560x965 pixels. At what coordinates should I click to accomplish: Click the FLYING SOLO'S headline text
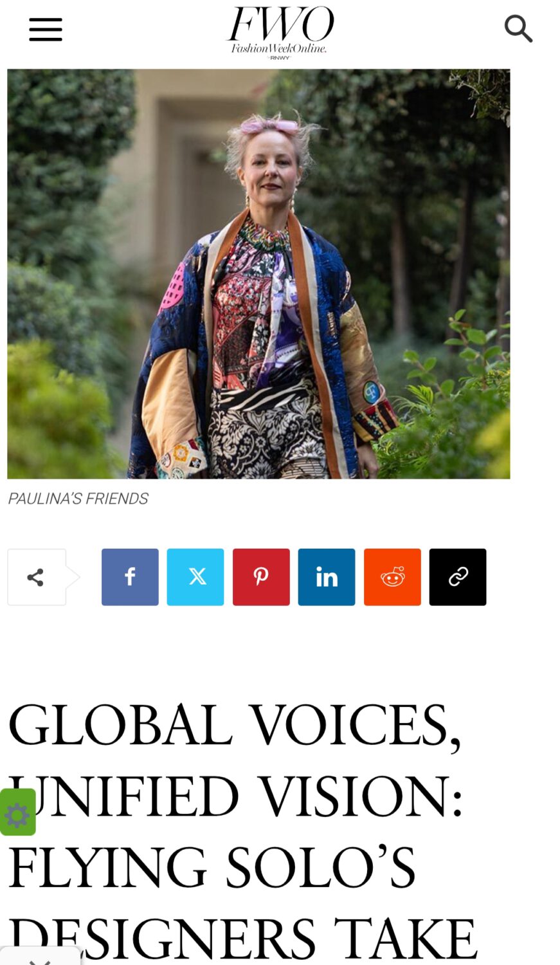(x=212, y=867)
